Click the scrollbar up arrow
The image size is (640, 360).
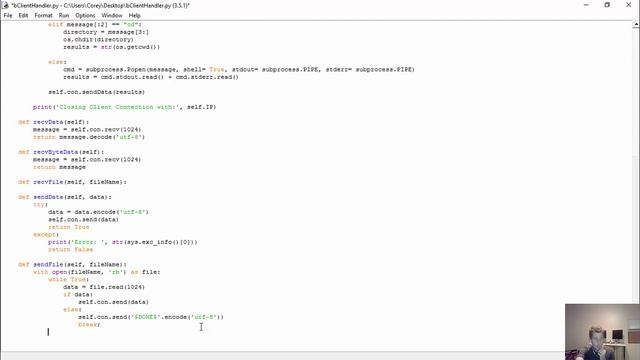click(x=636, y=25)
